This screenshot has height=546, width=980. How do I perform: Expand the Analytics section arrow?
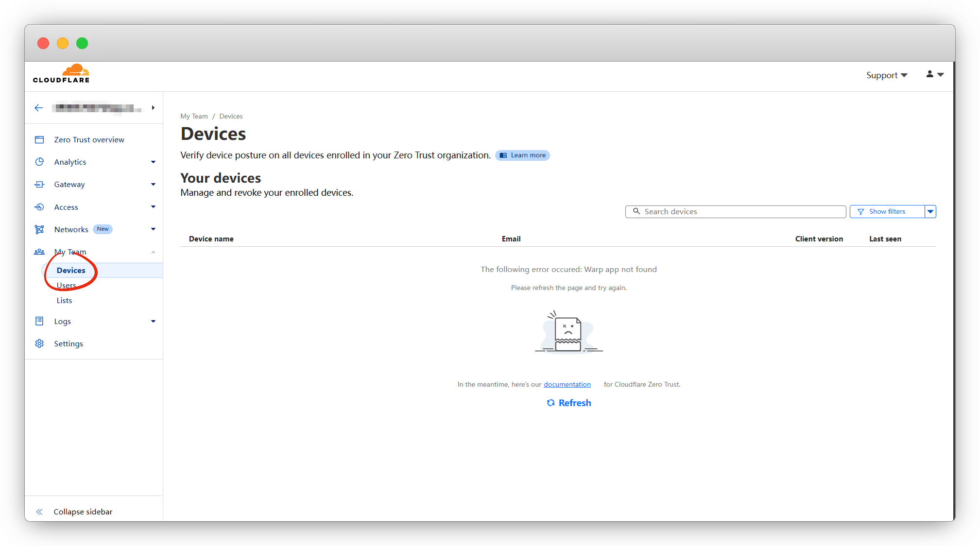153,162
